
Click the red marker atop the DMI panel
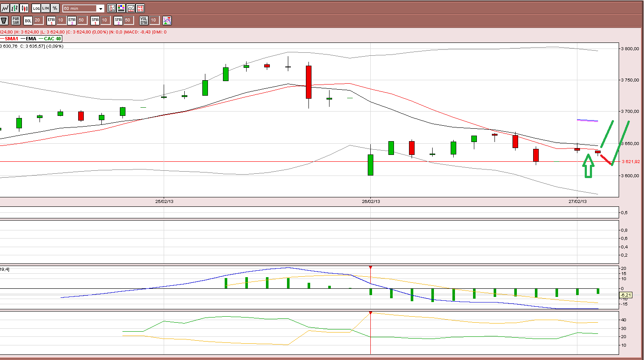(370, 313)
